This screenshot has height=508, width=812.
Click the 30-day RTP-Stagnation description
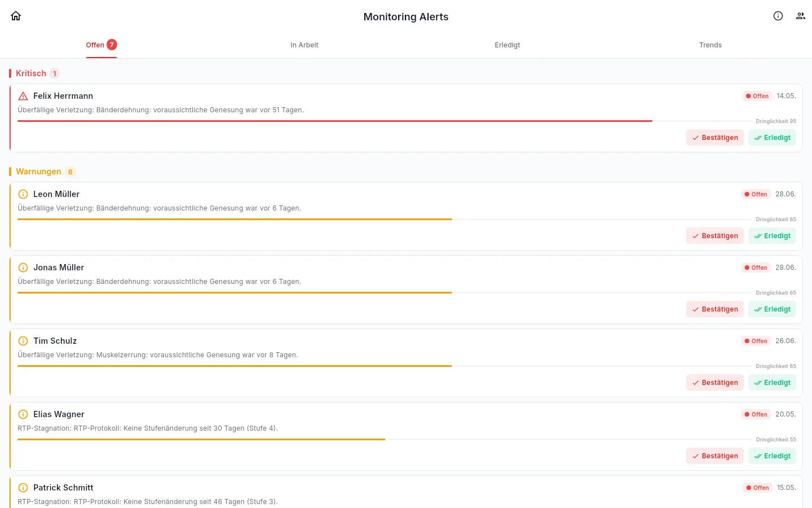148,428
